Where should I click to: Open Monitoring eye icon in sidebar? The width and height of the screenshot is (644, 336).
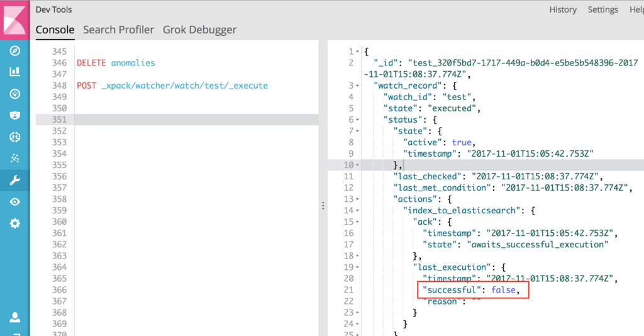(15, 202)
